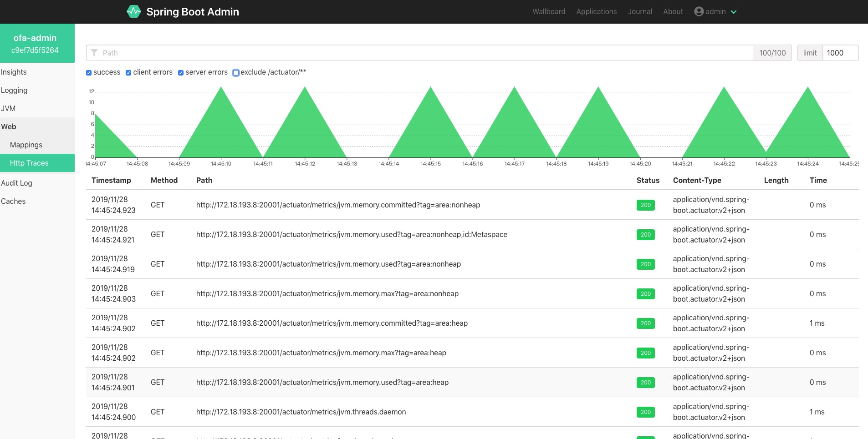Click the chart peak at 14:45:24
The image size is (868, 439).
[808, 87]
